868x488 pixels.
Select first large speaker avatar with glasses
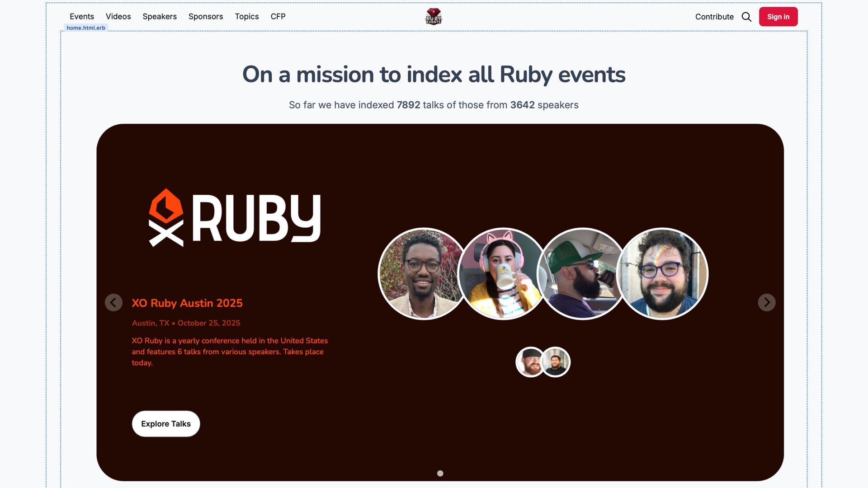pos(421,274)
